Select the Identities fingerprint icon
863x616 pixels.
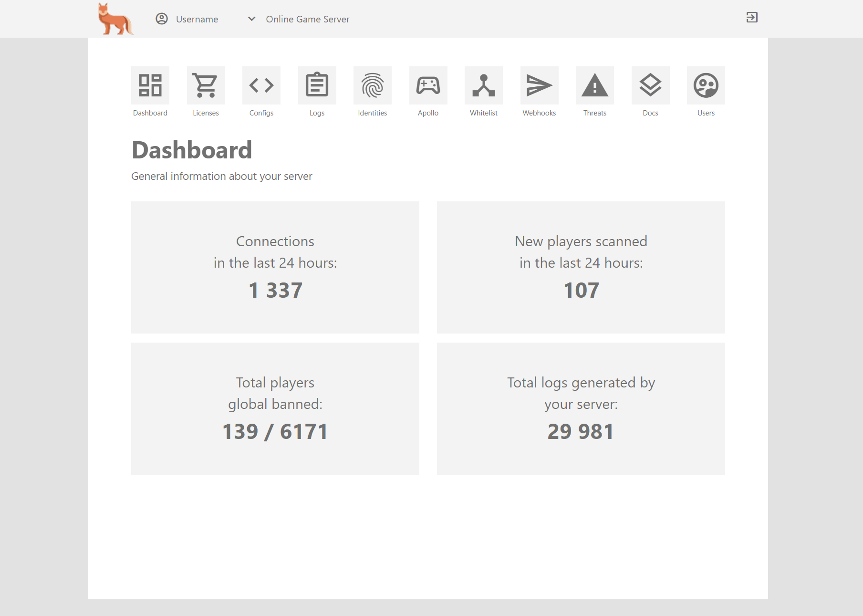pyautogui.click(x=373, y=85)
